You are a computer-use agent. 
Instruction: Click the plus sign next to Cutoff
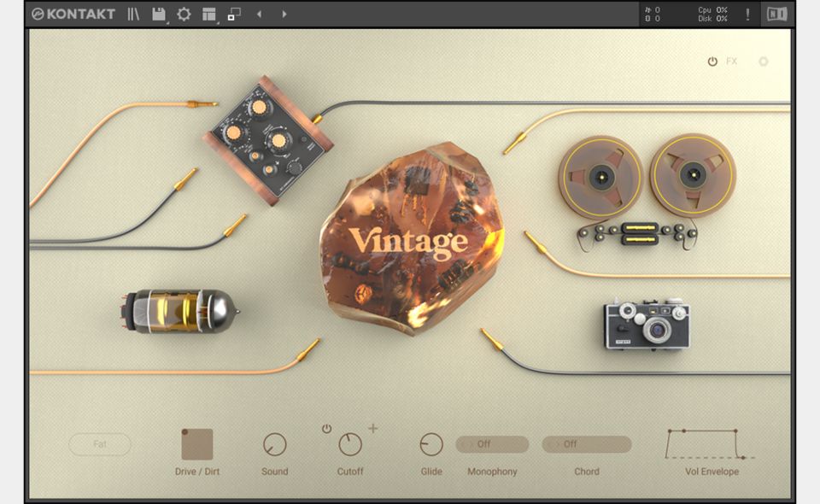coord(373,429)
